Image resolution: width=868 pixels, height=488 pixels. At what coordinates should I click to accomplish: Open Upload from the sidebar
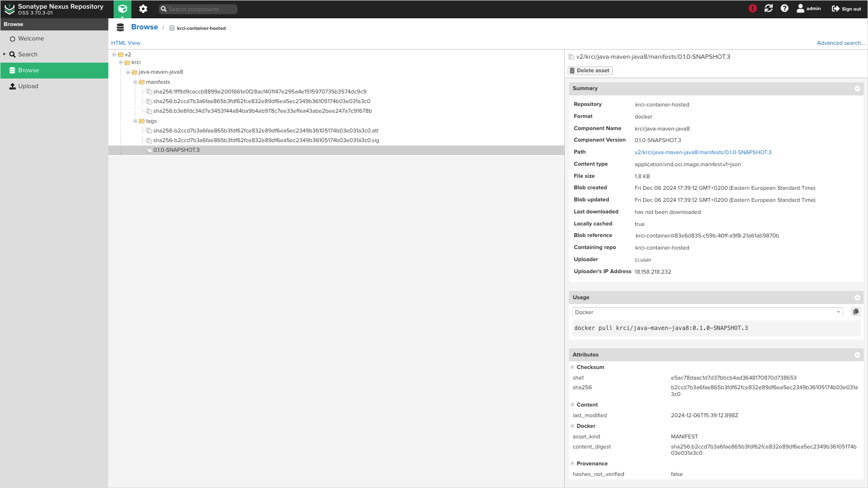click(x=28, y=86)
